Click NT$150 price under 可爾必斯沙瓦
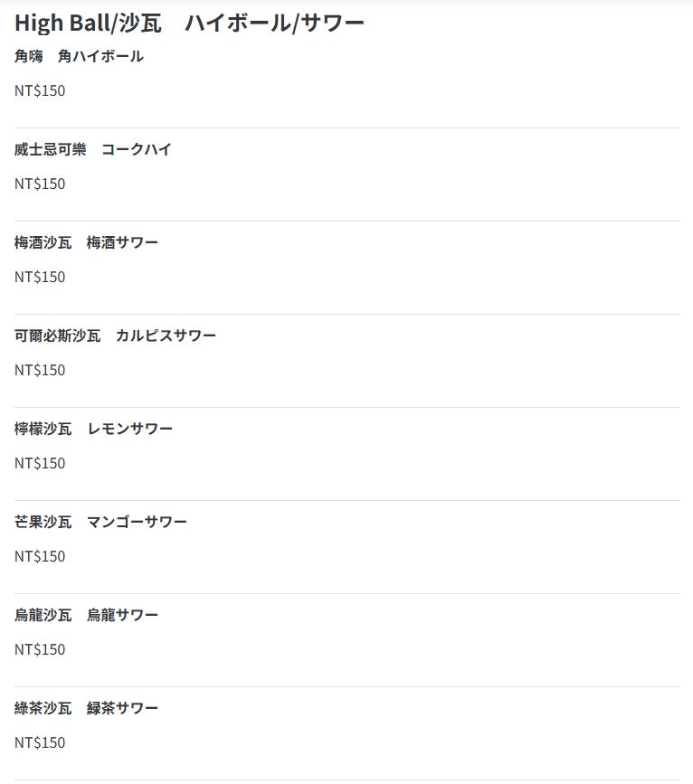The height and width of the screenshot is (784, 693). click(x=40, y=370)
